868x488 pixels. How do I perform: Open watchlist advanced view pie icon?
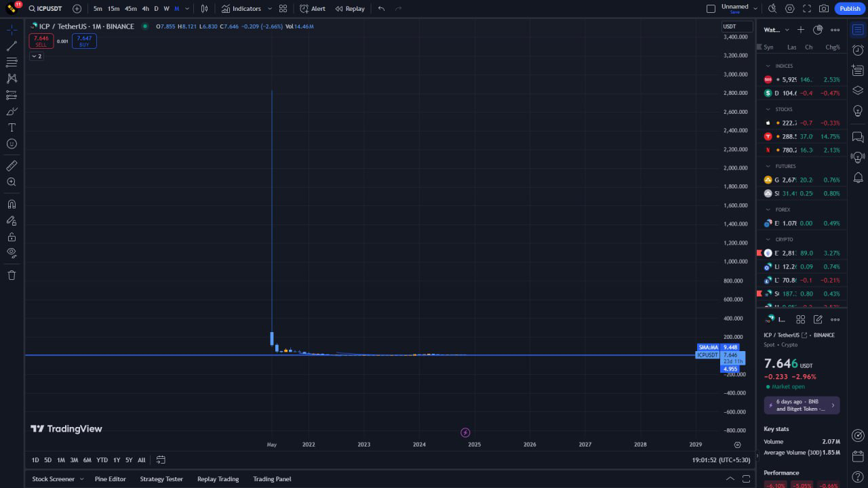[x=818, y=30]
